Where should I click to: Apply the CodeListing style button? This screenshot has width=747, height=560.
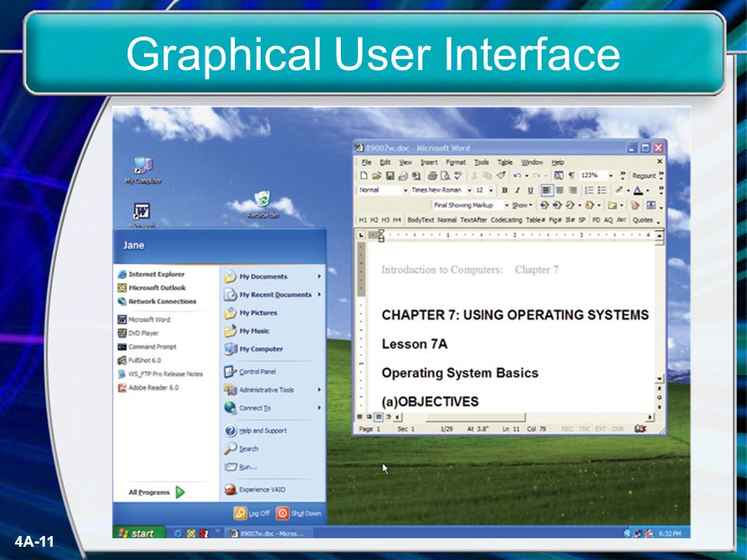tap(507, 220)
